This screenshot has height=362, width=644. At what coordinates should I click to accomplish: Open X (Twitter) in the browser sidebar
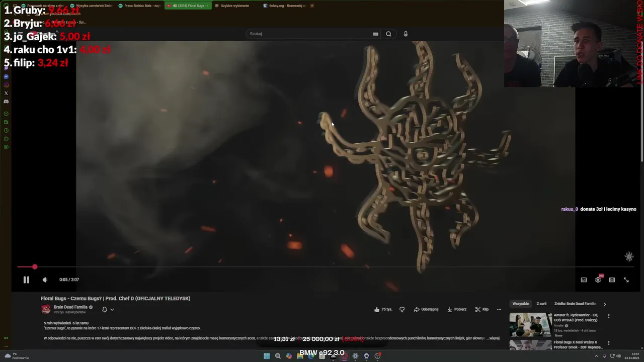click(6, 93)
